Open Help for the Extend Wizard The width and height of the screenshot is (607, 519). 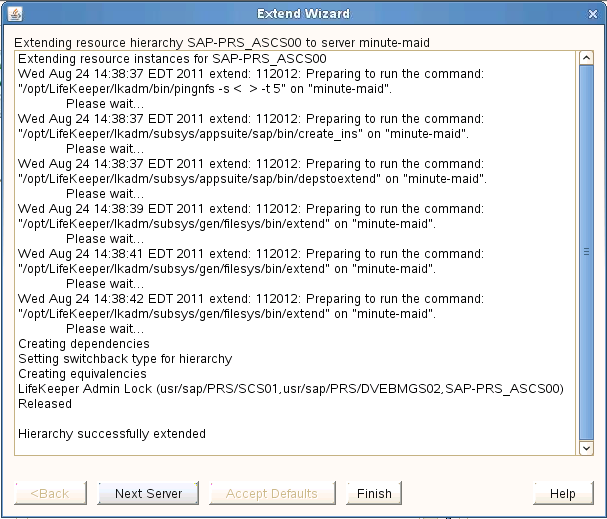562,493
